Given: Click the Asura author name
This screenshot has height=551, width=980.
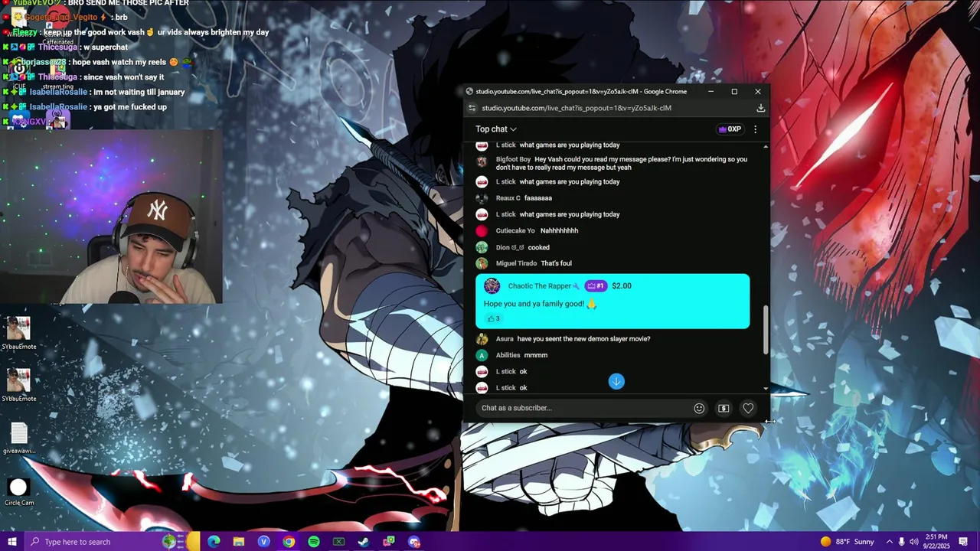Looking at the screenshot, I should (505, 339).
